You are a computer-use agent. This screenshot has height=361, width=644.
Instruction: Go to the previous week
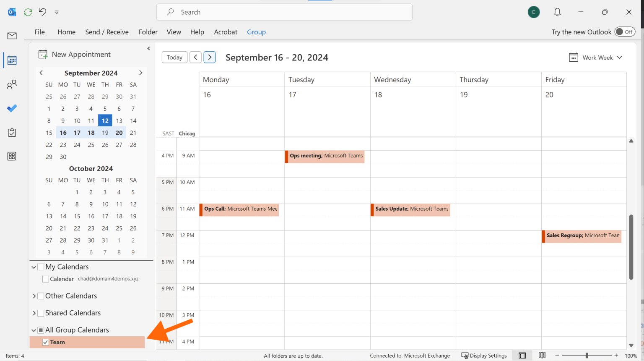point(195,57)
